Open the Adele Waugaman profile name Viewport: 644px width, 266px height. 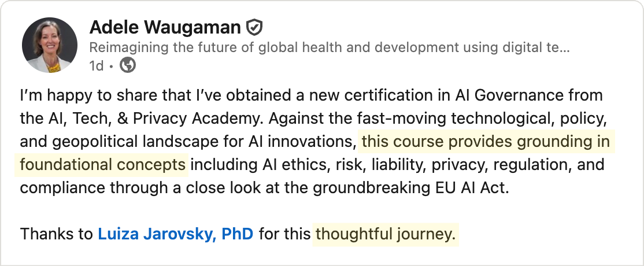(x=166, y=27)
